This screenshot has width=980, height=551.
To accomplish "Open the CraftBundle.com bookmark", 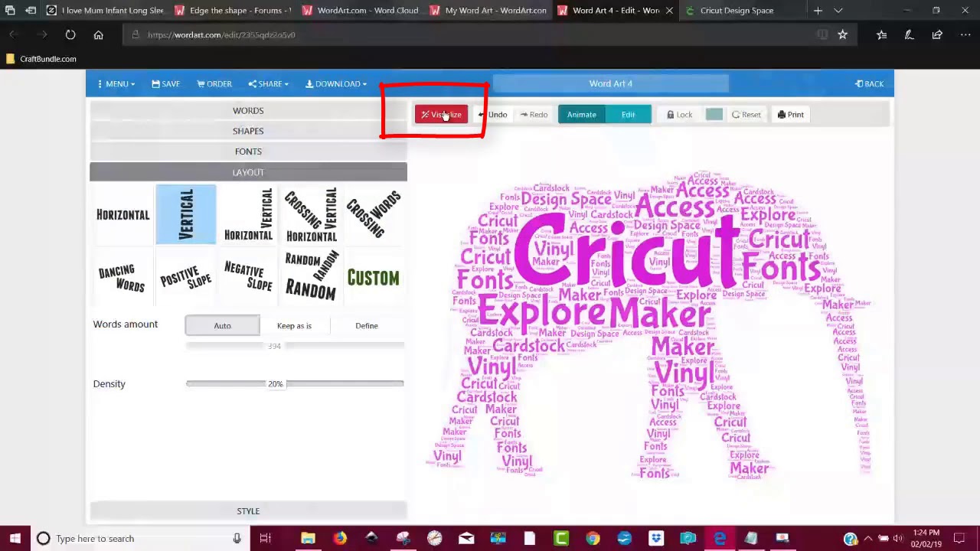I will click(x=41, y=59).
